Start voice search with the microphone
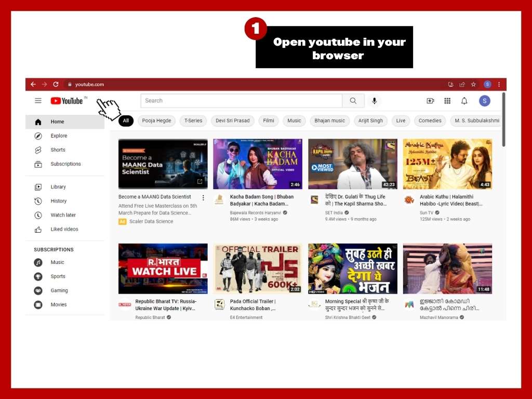The image size is (532, 399). click(x=374, y=101)
